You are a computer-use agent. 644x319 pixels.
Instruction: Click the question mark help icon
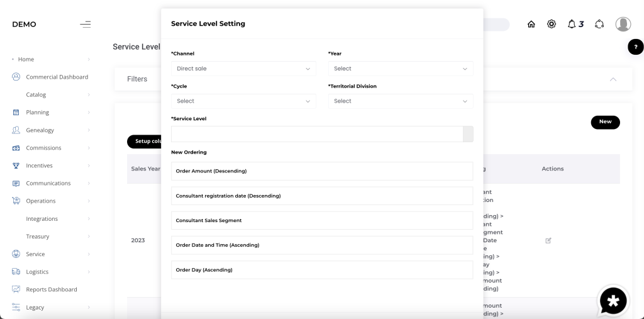coord(636,47)
